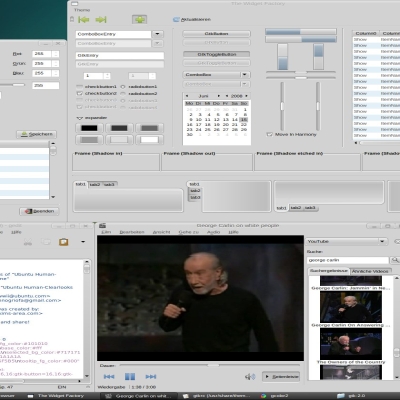Skip to next track in video player

tap(151, 377)
